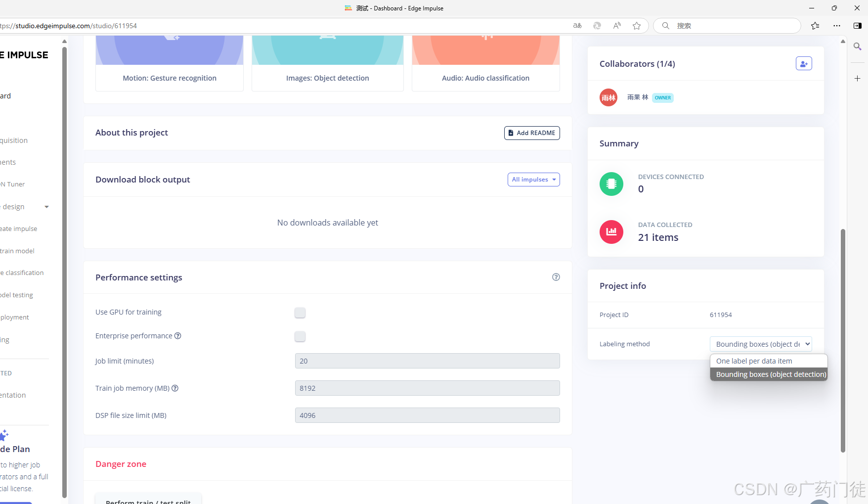Click the No downloads available yet text
The image size is (868, 504).
(x=328, y=223)
